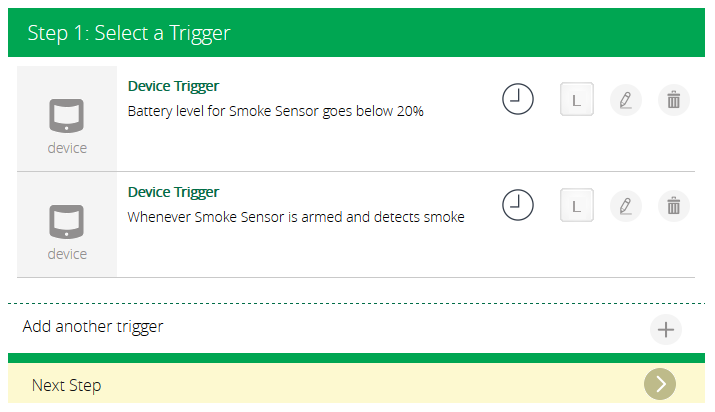Viewport: 715px width, 412px height.
Task: Click the Add another trigger text
Action: tap(93, 326)
